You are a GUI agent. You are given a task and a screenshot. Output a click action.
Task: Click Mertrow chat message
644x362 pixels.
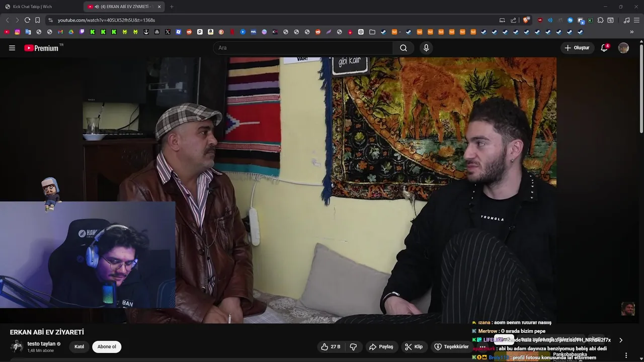[508, 331]
